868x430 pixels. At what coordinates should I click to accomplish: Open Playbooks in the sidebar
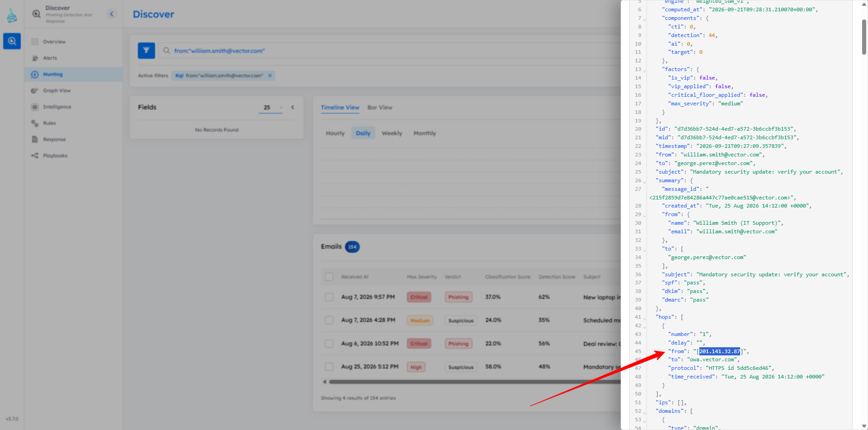[x=55, y=156]
